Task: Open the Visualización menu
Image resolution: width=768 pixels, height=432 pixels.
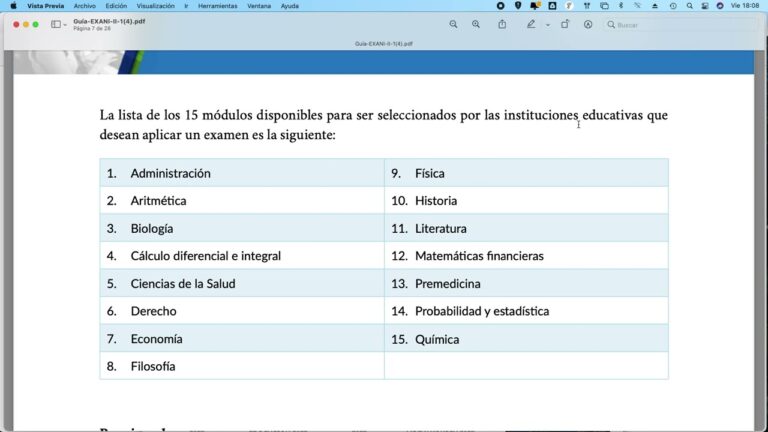Action: [155, 6]
